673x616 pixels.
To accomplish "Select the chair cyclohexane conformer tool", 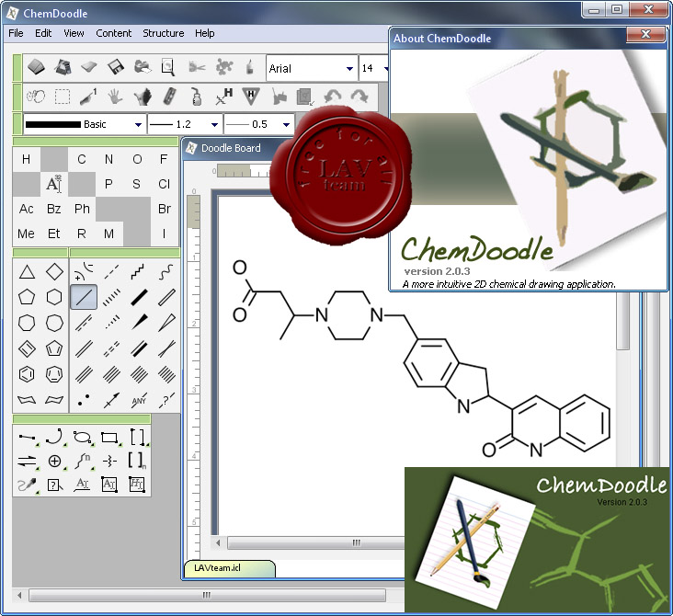I will tap(27, 400).
